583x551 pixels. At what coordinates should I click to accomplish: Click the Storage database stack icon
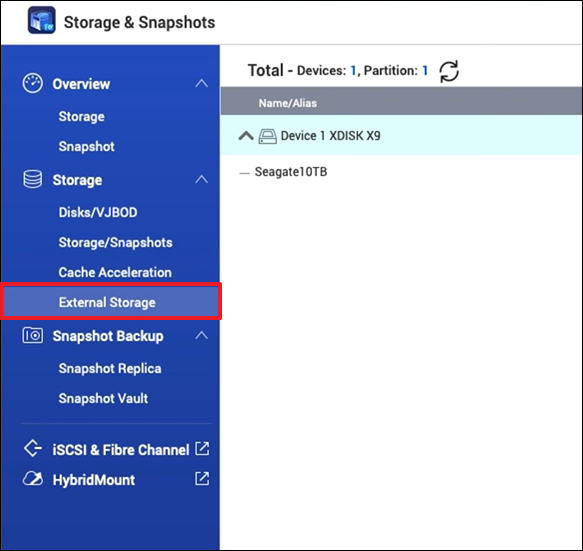(33, 180)
